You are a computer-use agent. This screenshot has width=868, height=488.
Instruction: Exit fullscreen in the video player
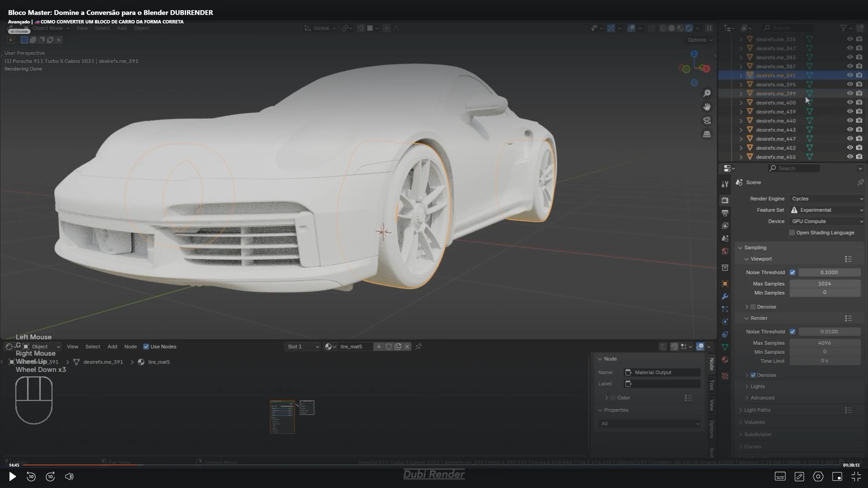coord(856,476)
